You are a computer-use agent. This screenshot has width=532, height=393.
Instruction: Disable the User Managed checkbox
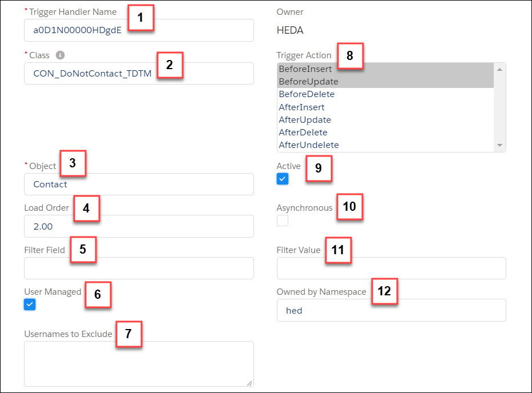tap(29, 304)
